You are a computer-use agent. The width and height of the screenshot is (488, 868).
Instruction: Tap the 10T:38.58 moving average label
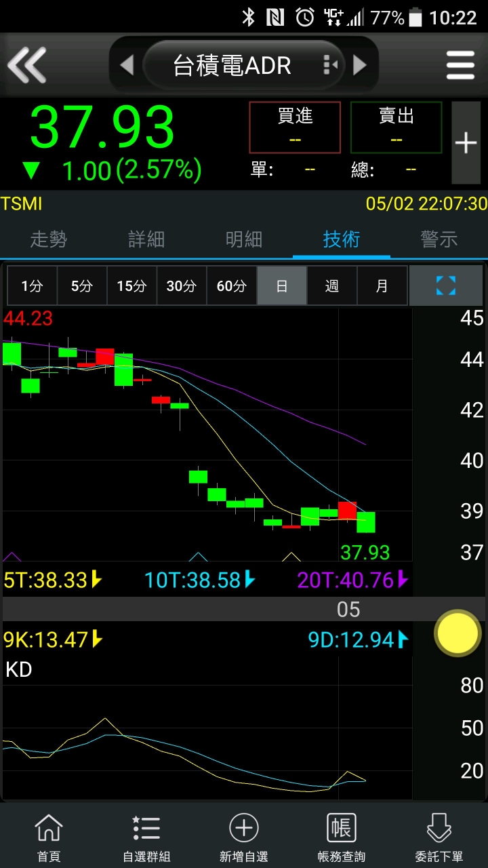point(200,580)
